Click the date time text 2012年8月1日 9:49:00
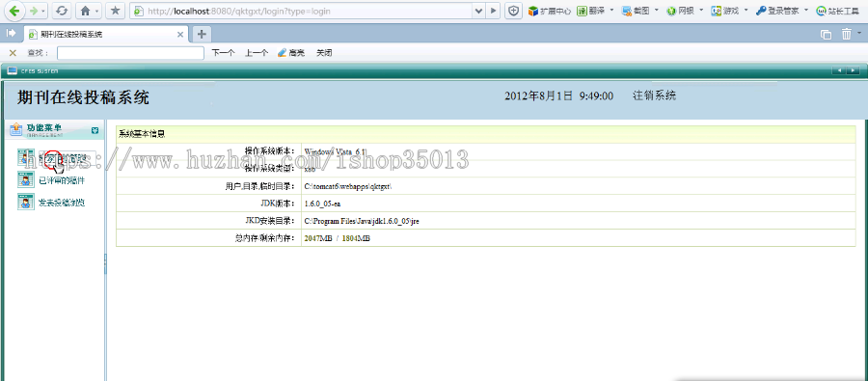This screenshot has height=381, width=868. (558, 95)
